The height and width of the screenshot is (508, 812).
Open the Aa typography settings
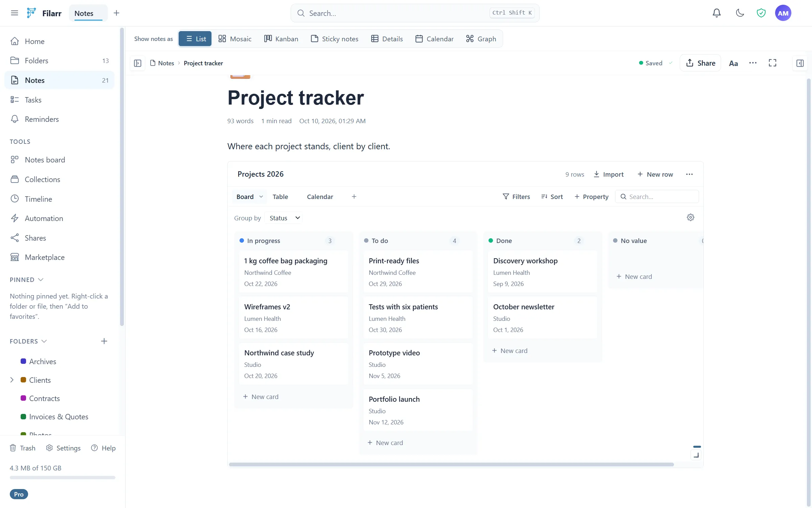(733, 63)
